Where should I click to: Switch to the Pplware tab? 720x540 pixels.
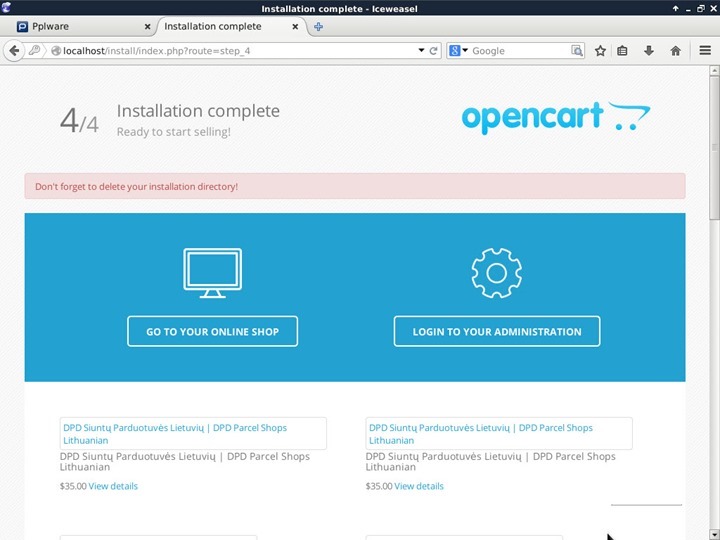83,27
